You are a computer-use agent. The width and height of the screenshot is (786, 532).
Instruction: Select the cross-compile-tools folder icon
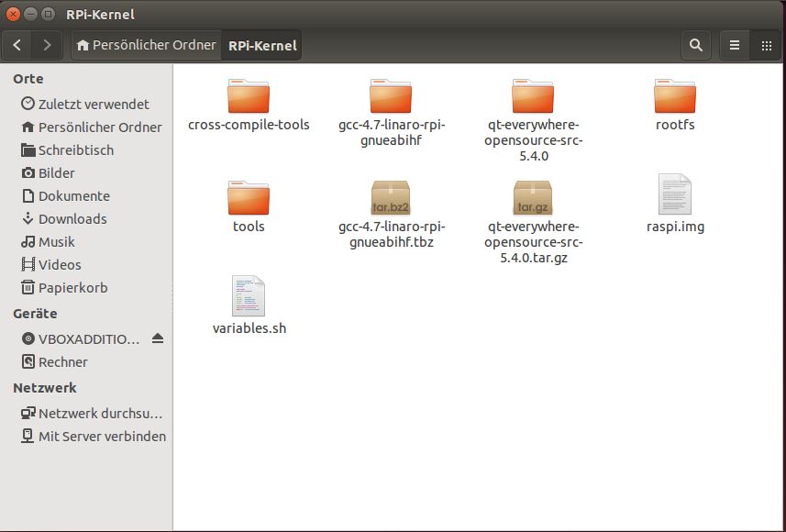249,95
